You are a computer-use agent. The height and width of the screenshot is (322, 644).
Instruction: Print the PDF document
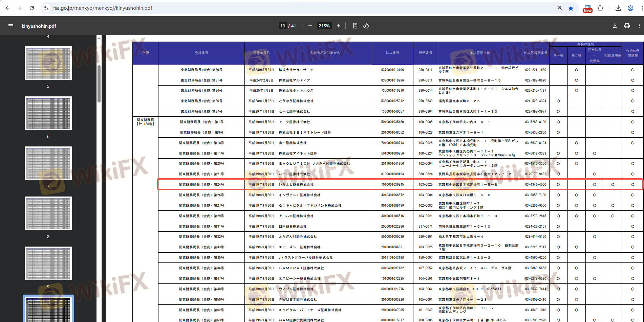tap(627, 26)
